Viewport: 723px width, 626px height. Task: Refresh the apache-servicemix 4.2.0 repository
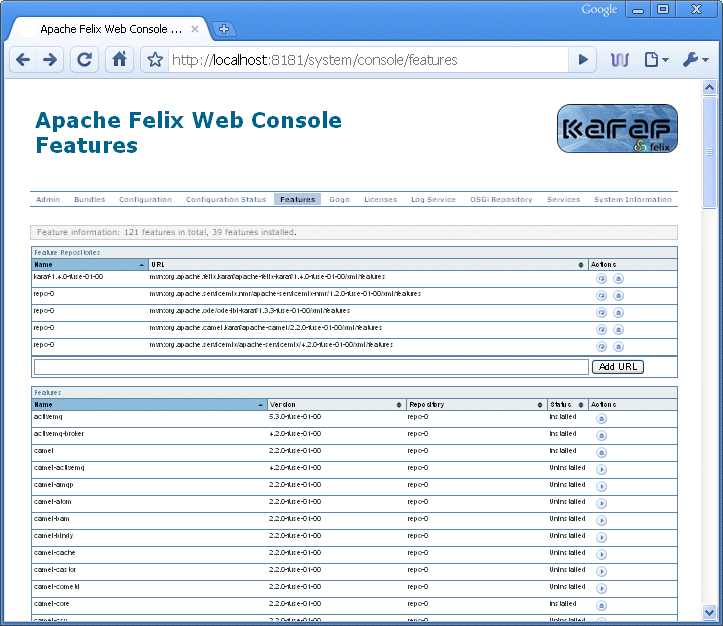coord(601,347)
